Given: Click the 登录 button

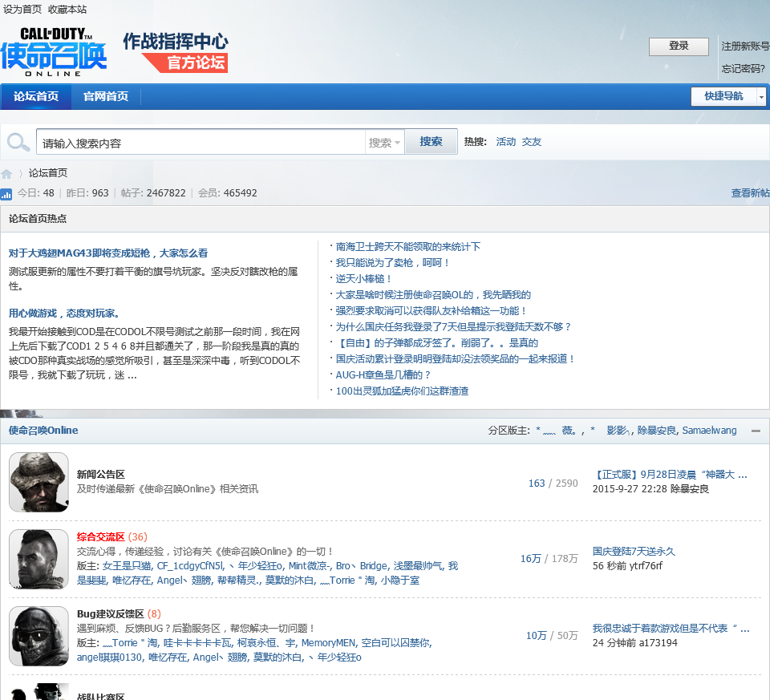Looking at the screenshot, I should point(679,47).
